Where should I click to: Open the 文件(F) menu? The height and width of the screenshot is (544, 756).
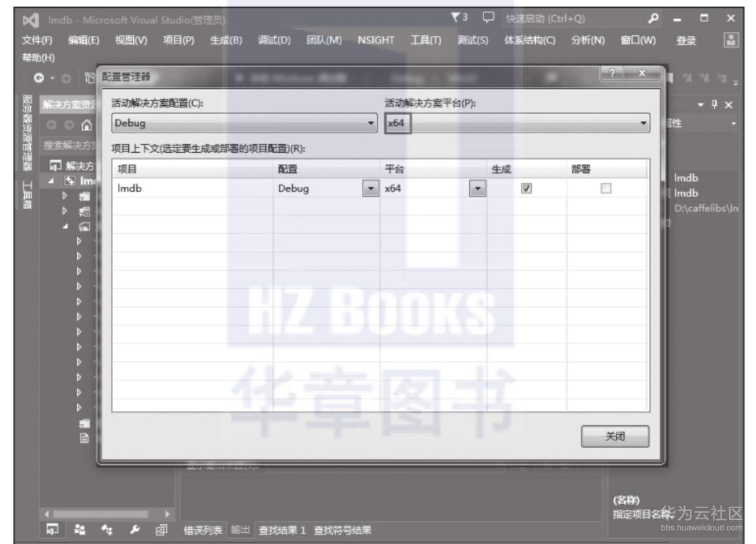point(37,40)
